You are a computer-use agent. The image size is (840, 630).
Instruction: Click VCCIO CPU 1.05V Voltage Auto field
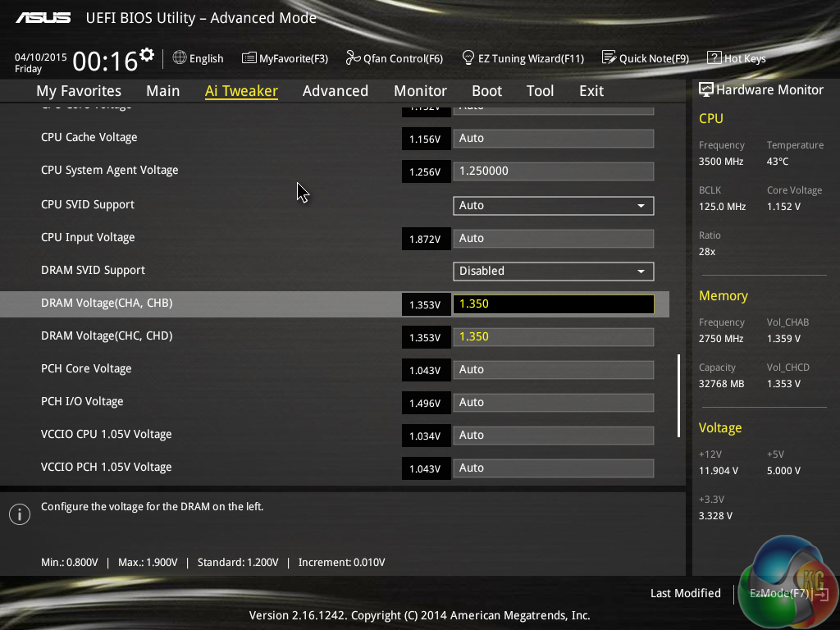coord(554,436)
